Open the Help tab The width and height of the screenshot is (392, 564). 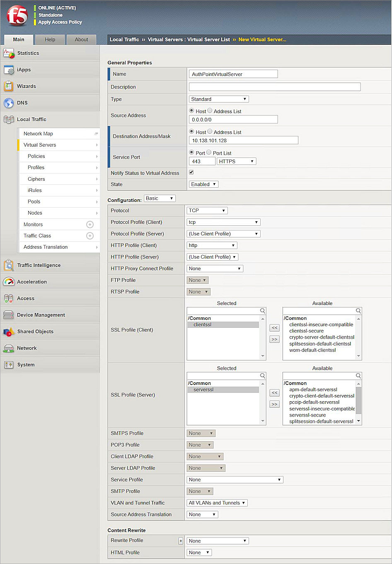click(50, 39)
